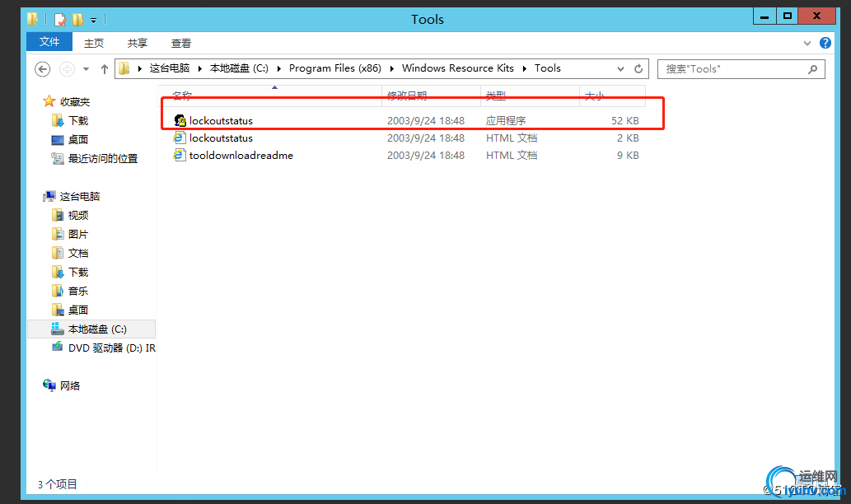The height and width of the screenshot is (504, 851).
Task: Click Program Files (x86) breadcrumb
Action: 334,68
